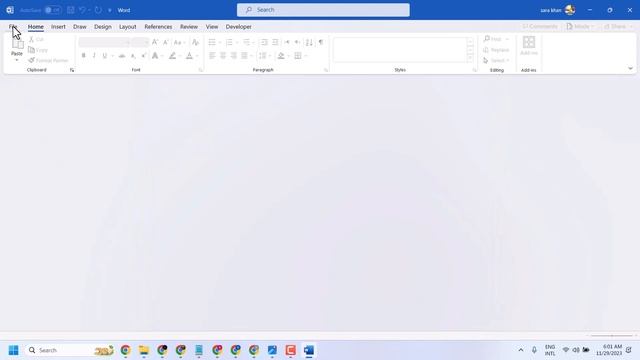Click Align Left icon
This screenshot has width=640, height=360.
coord(212,56)
